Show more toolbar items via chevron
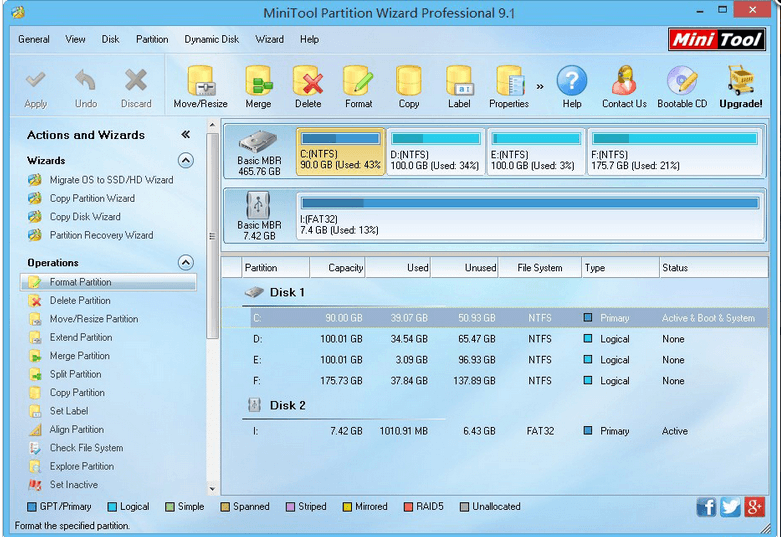The width and height of the screenshot is (781, 537). [540, 86]
